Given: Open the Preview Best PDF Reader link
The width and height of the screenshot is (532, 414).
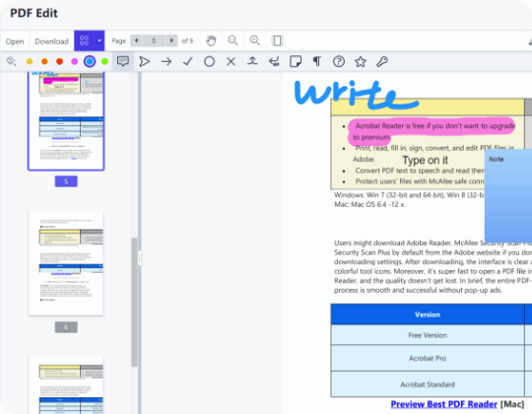Looking at the screenshot, I should [443, 404].
